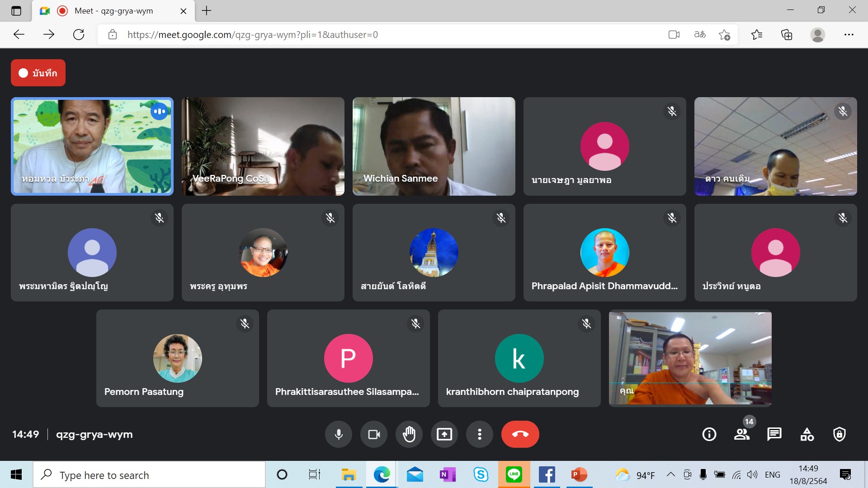Open the meeting details info icon
The image size is (868, 488).
pos(709,434)
